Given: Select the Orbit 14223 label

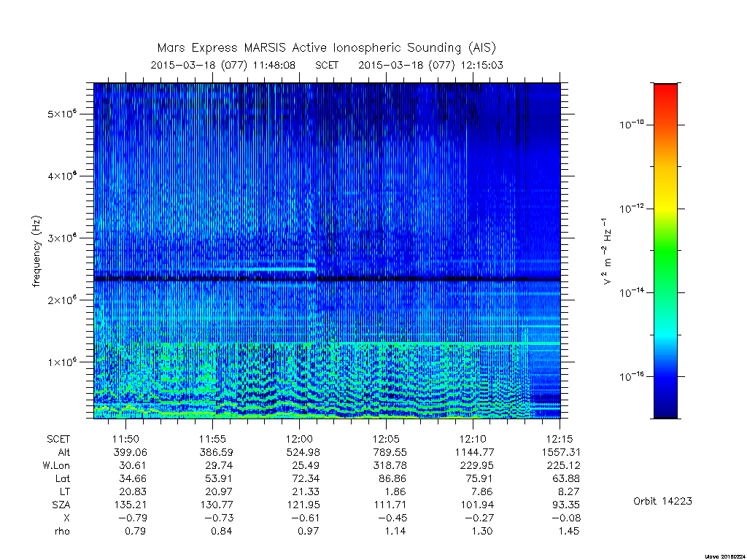Looking at the screenshot, I should point(662,502).
